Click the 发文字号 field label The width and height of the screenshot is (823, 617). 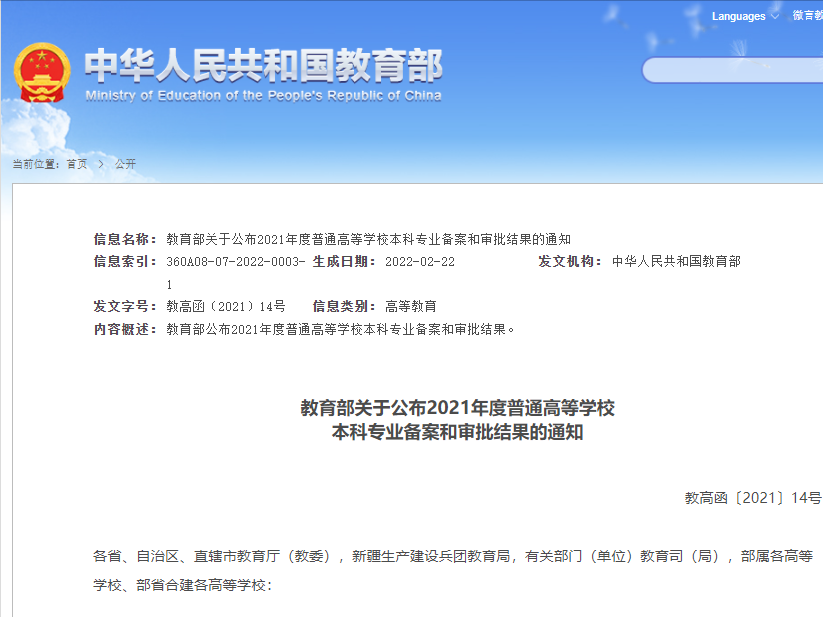coord(125,306)
